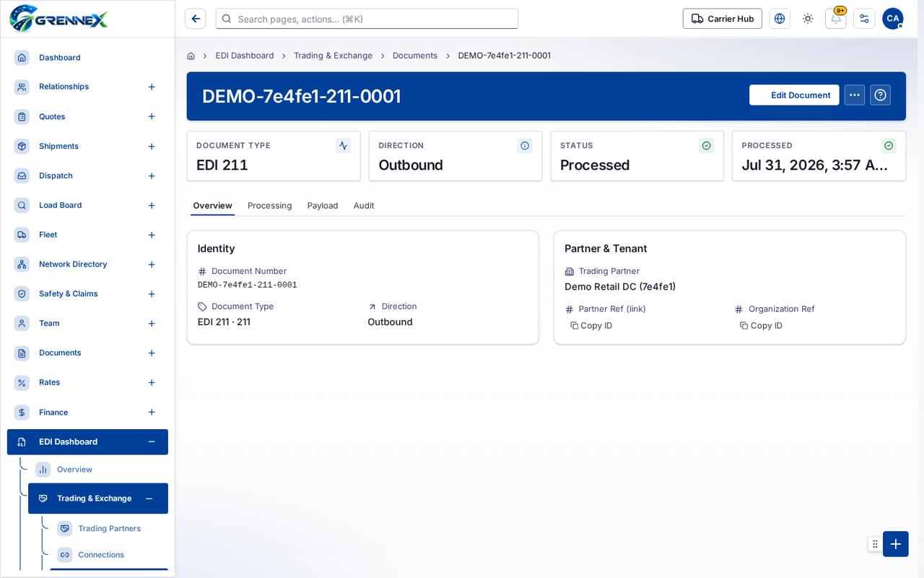Copy ID under Partner Ref
Image resolution: width=924 pixels, height=578 pixels.
[x=592, y=326]
